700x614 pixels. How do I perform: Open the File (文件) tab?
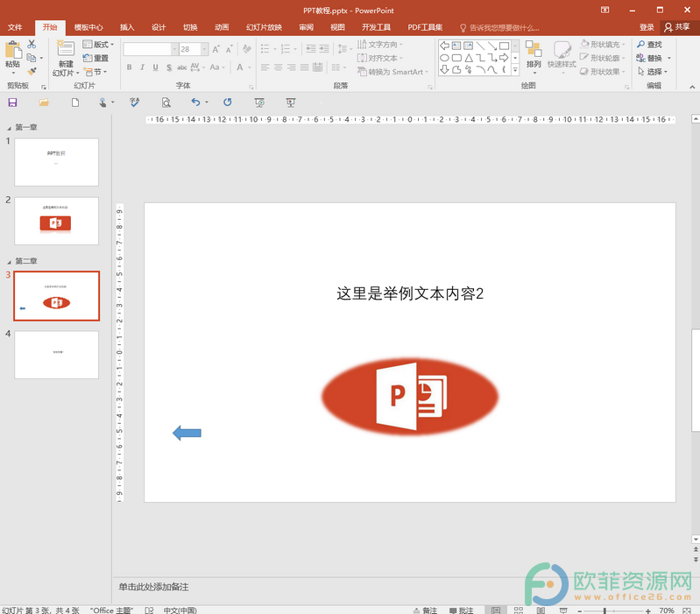(15, 27)
